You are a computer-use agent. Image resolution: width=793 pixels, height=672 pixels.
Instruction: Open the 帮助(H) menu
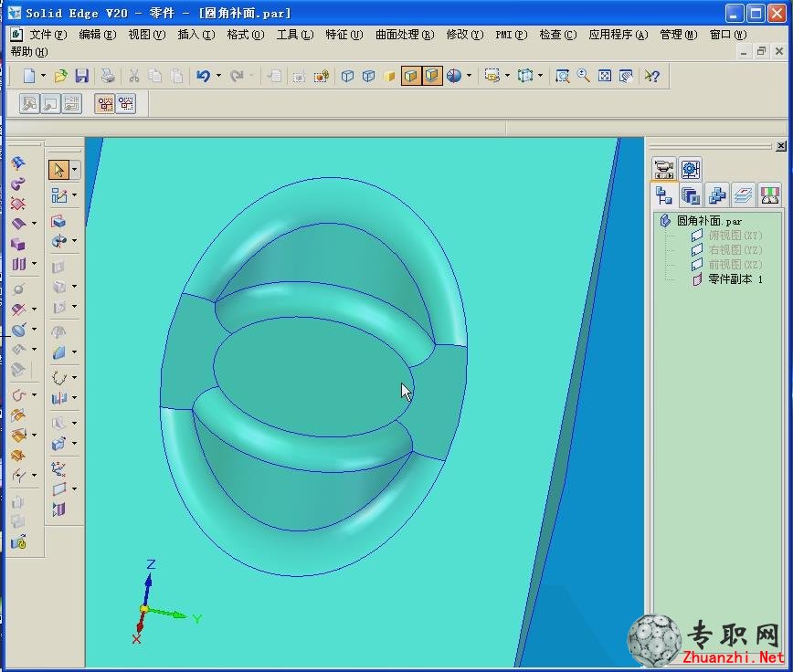point(29,51)
